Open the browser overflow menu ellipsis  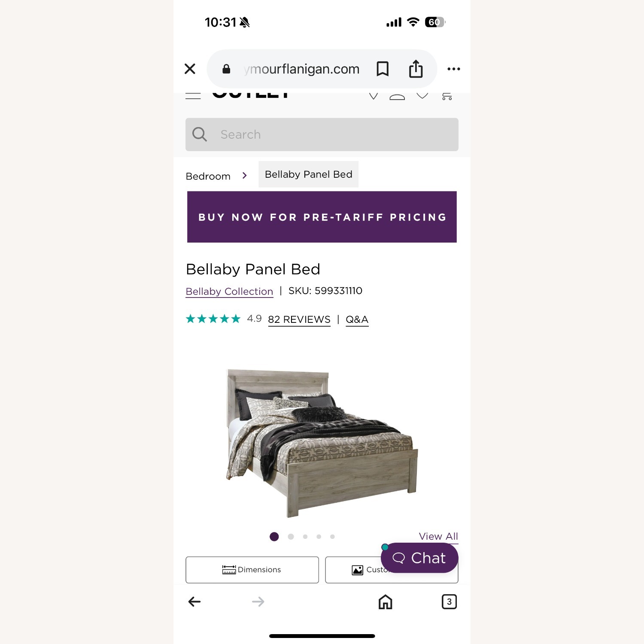click(x=453, y=69)
